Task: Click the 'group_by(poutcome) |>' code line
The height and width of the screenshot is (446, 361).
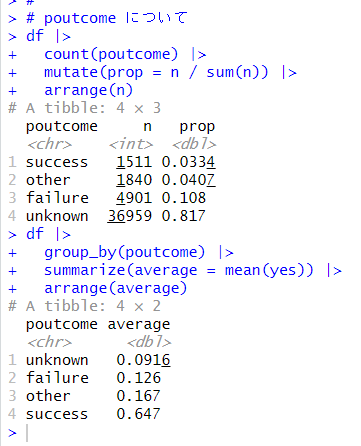Action: 139,252
